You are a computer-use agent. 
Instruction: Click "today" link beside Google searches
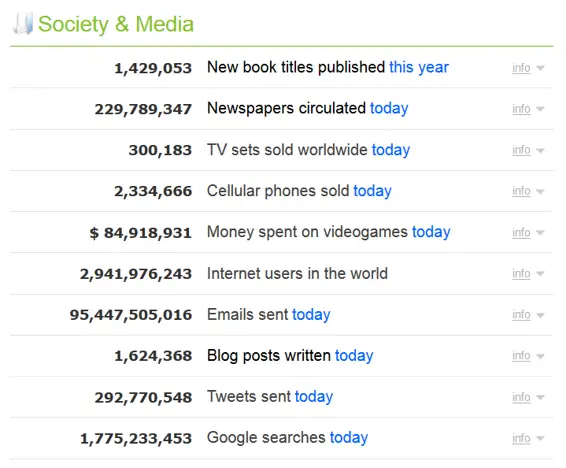(349, 438)
